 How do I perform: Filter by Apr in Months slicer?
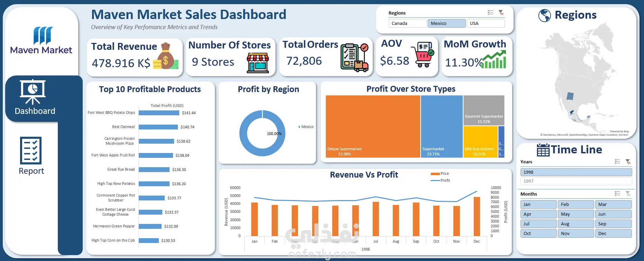538,214
